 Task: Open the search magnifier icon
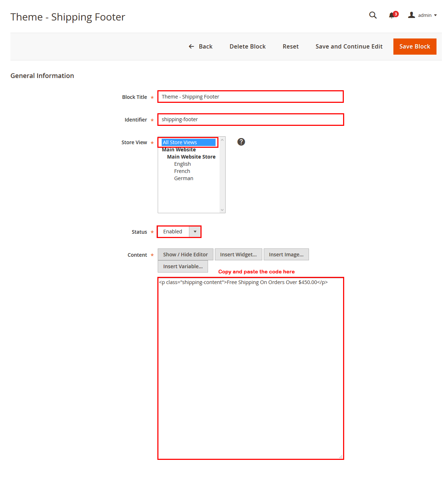click(373, 15)
